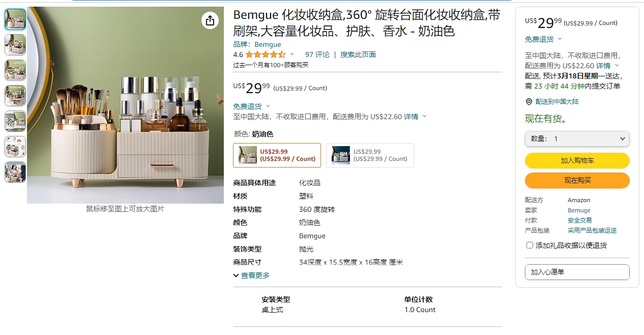View the fifth product thumbnail
This screenshot has height=335, width=644.
point(15,121)
